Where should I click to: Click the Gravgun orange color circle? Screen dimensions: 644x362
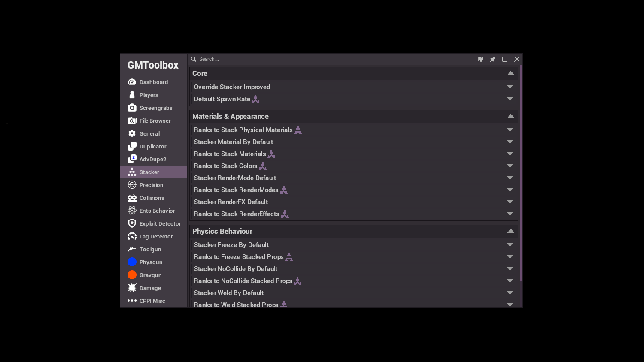coord(132,275)
